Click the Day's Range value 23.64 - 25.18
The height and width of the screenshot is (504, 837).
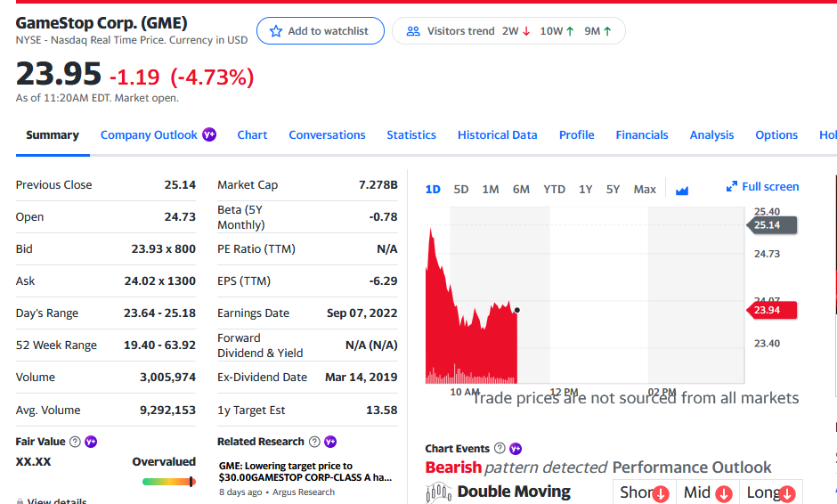[159, 313]
